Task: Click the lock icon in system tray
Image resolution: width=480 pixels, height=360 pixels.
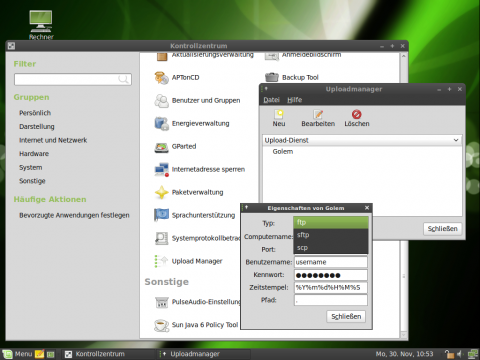Action: [449, 354]
